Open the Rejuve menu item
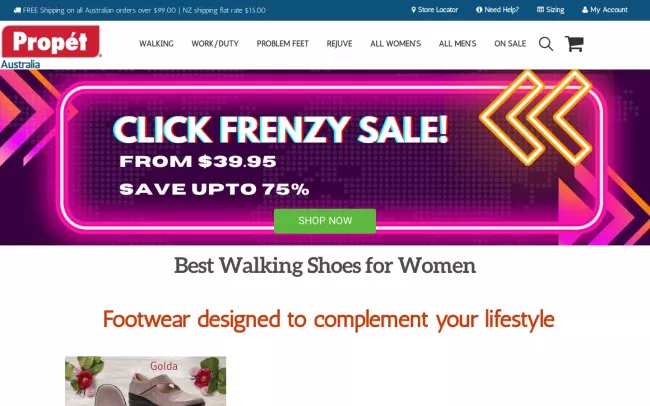Image resolution: width=650 pixels, height=406 pixels. pos(340,44)
